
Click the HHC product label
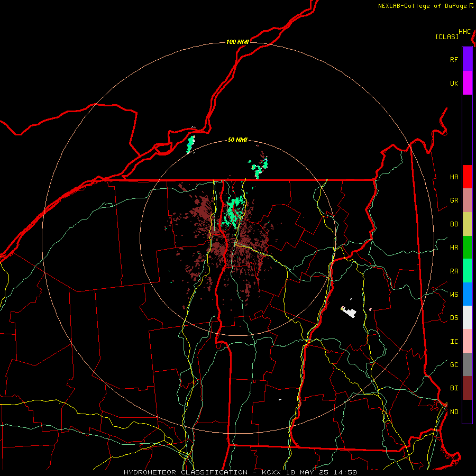pyautogui.click(x=464, y=32)
